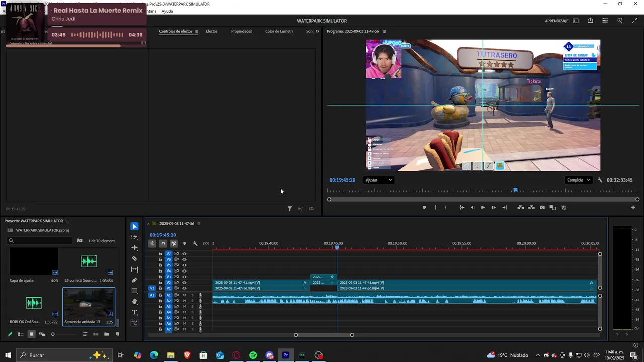This screenshot has height=362, width=644.
Task: Switch to the Efectos tab
Action: coord(212,31)
